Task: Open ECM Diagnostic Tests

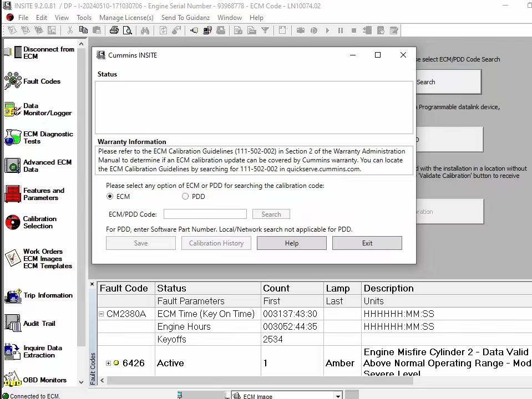Action: tap(13, 137)
